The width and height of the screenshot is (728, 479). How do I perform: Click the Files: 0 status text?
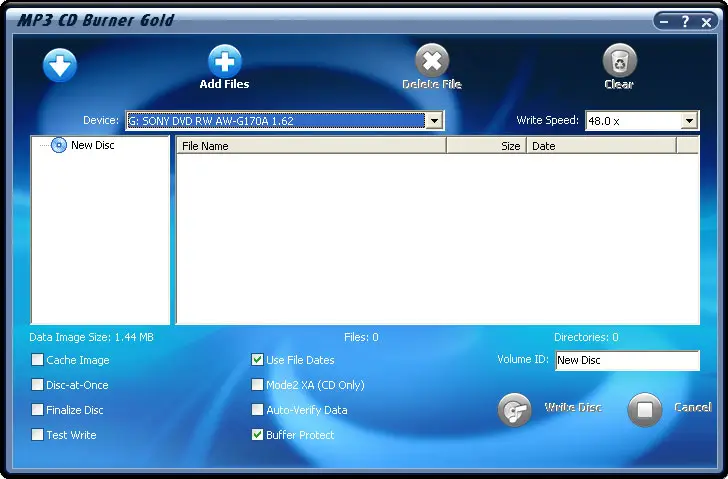pos(361,337)
